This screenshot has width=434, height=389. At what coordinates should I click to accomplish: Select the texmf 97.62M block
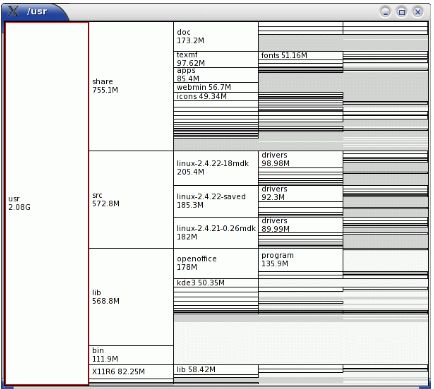(216, 59)
